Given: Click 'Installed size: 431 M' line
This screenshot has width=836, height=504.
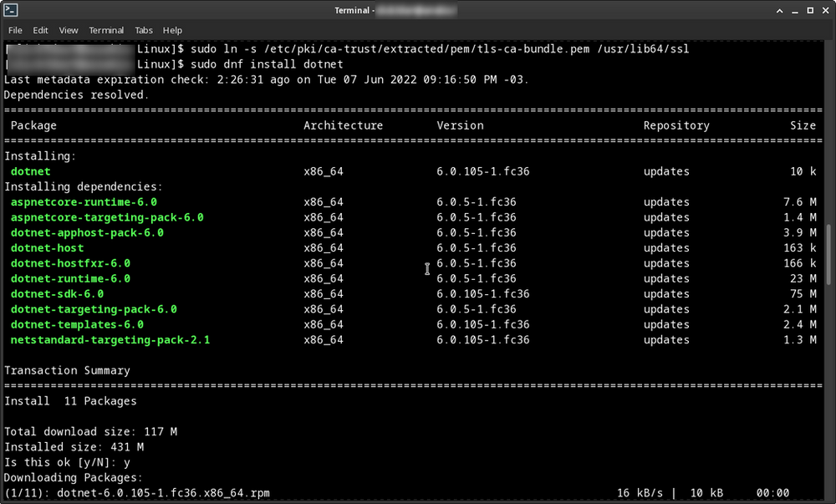Looking at the screenshot, I should pyautogui.click(x=74, y=447).
